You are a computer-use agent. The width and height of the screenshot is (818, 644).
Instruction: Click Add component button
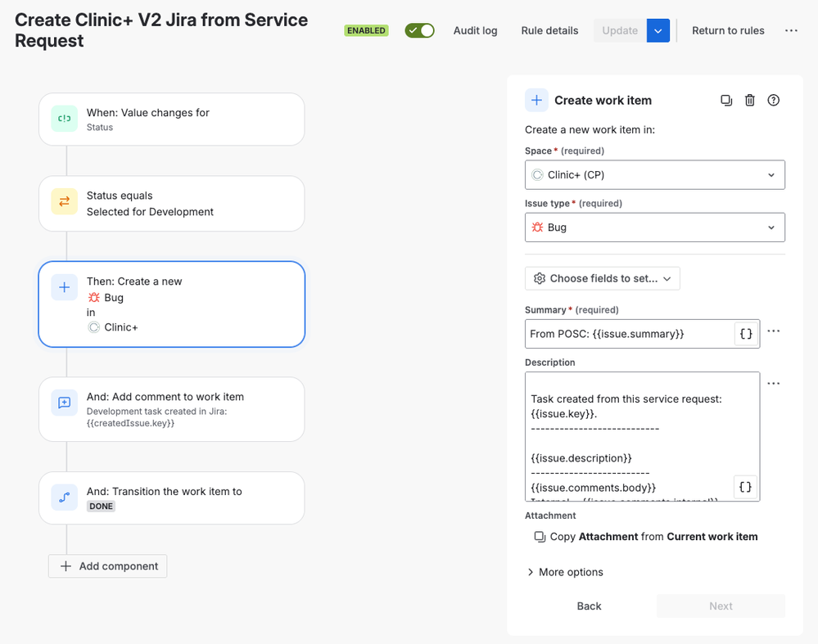click(x=107, y=566)
